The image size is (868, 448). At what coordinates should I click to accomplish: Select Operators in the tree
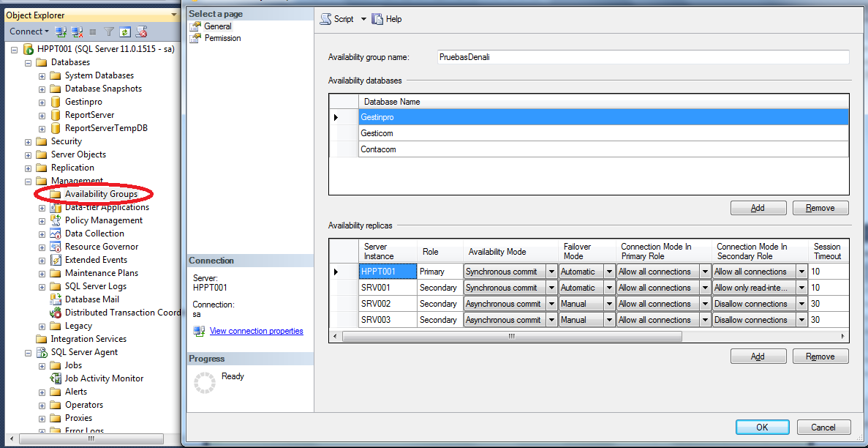coord(84,406)
